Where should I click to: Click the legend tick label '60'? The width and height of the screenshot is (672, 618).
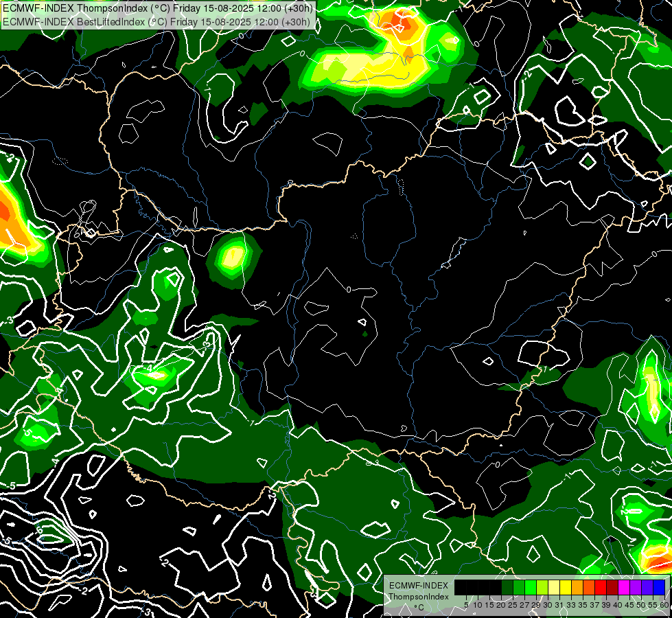tap(664, 605)
